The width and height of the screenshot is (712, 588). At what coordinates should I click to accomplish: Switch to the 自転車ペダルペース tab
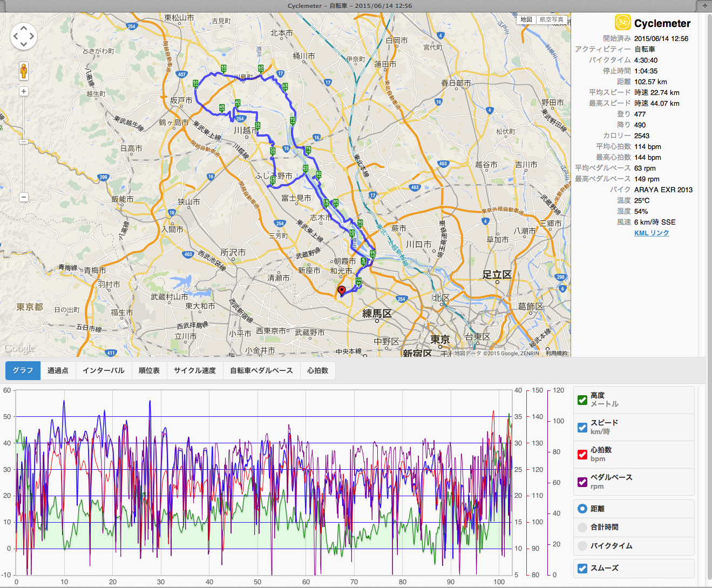click(261, 370)
